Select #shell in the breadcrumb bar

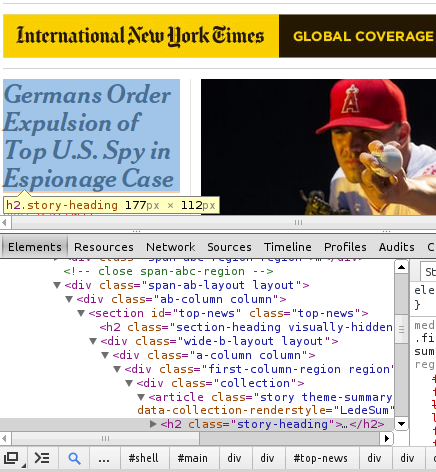(x=144, y=458)
